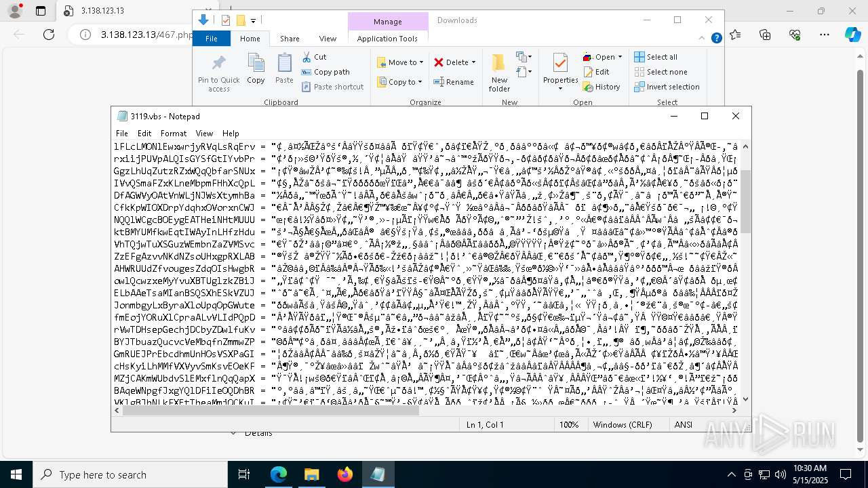Open Edge Collections icon
Viewport: 868px width, 488px height.
click(765, 35)
